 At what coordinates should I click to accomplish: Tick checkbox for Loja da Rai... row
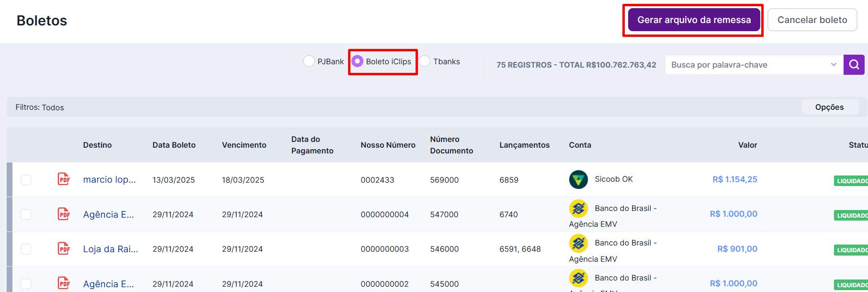coord(26,249)
